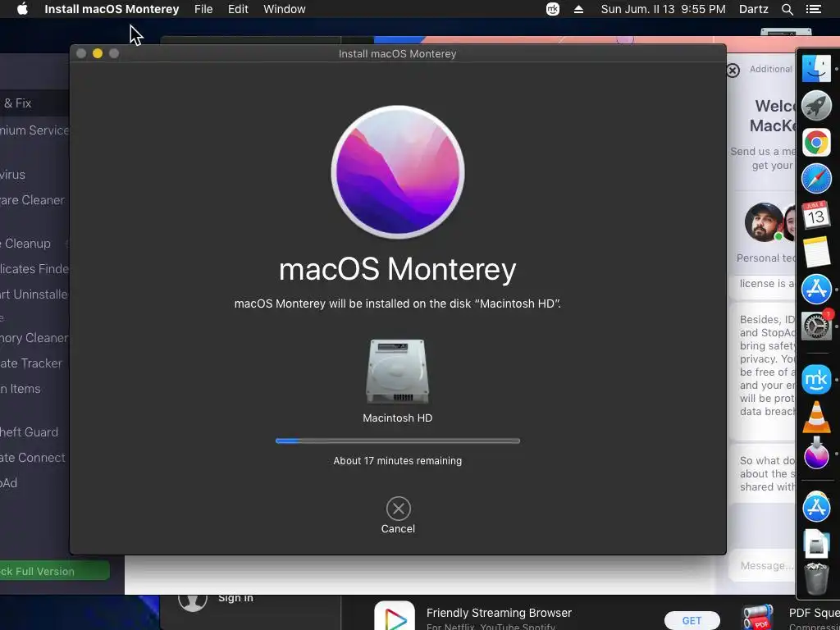Open Launchpad from the Dock
840x630 pixels.
pos(816,106)
